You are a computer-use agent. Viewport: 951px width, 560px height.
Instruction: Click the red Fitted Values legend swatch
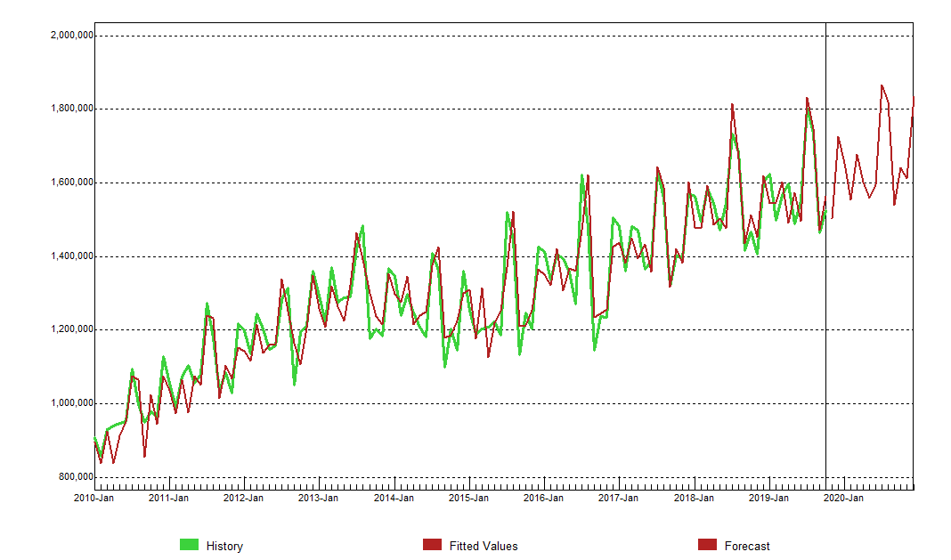[x=432, y=545]
